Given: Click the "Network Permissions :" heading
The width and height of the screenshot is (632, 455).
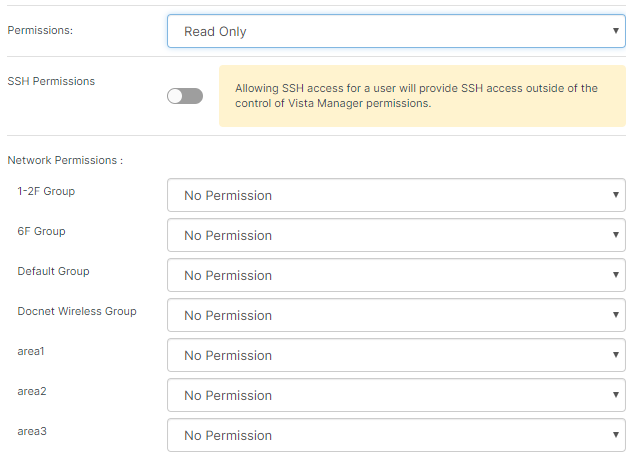Looking at the screenshot, I should click(65, 160).
